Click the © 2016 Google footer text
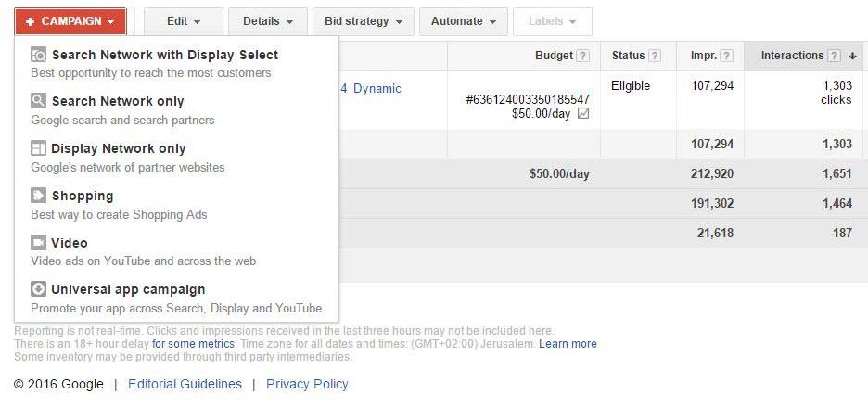This screenshot has width=868, height=407. point(58,385)
